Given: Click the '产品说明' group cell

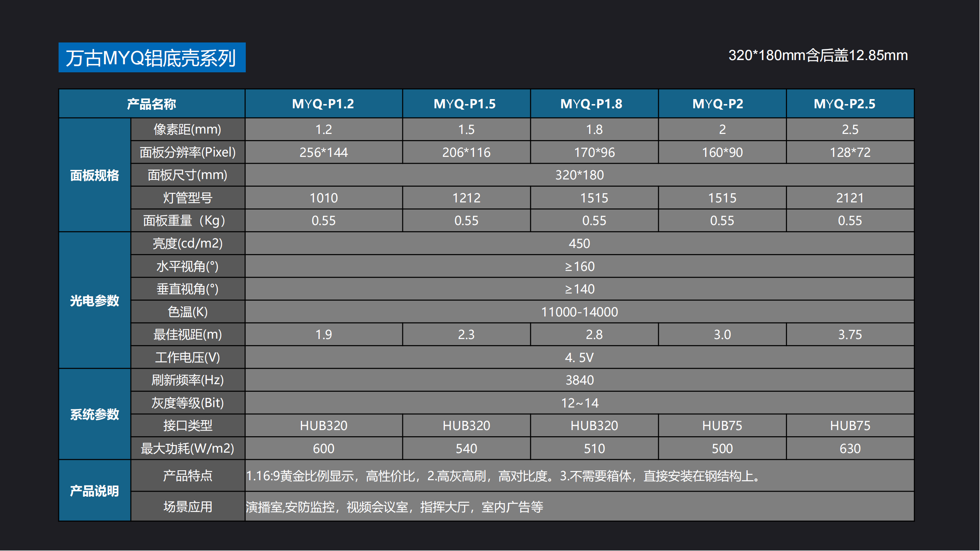Looking at the screenshot, I should pyautogui.click(x=95, y=491).
